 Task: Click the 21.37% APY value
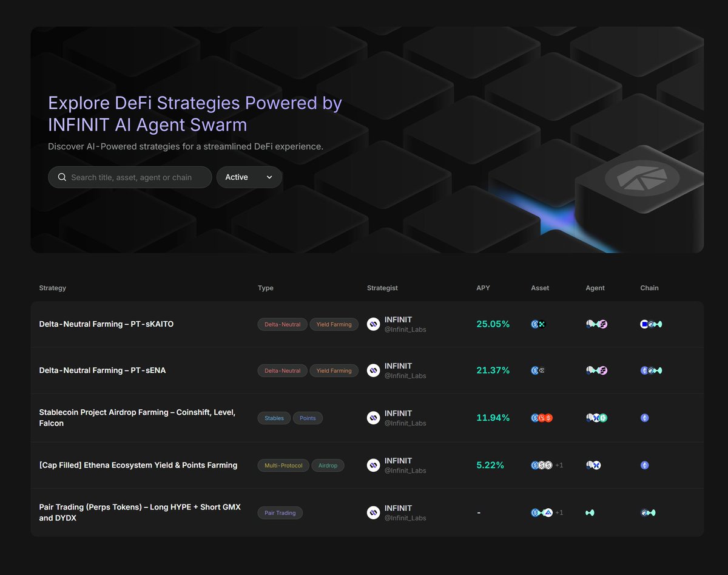(493, 370)
